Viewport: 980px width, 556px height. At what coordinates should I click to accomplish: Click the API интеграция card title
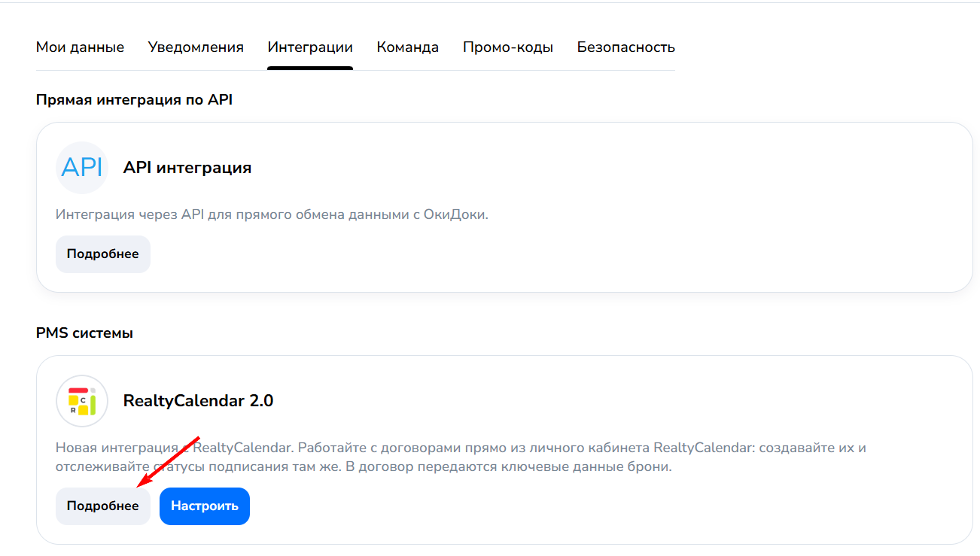187,168
